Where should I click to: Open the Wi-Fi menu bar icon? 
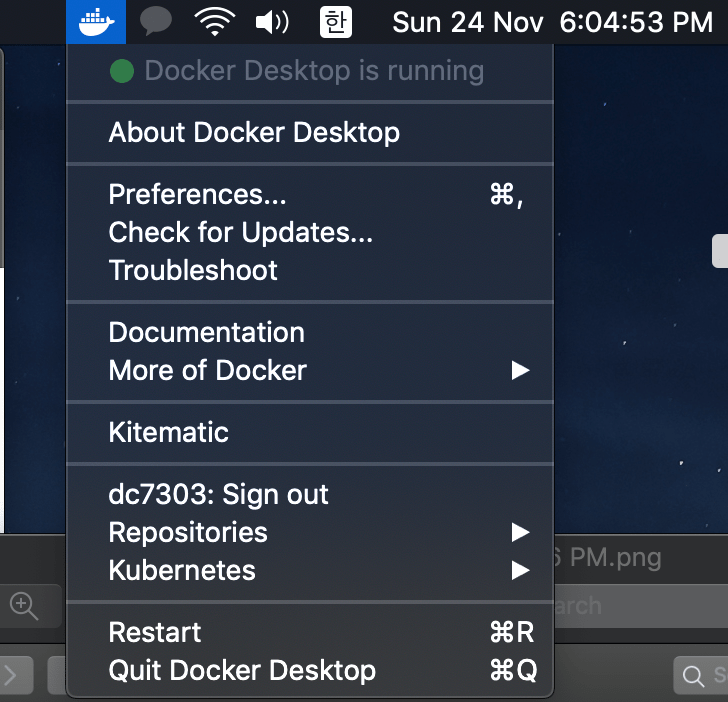(x=214, y=22)
